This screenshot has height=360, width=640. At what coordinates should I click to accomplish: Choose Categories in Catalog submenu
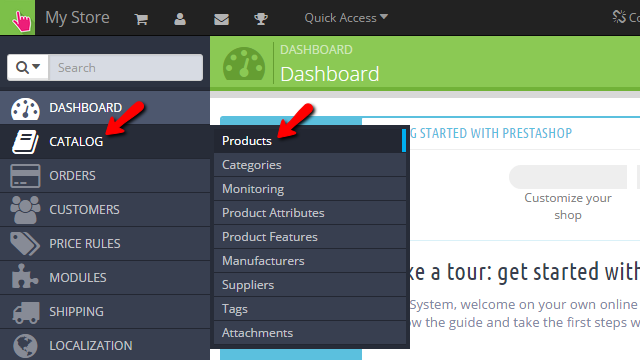click(310, 165)
